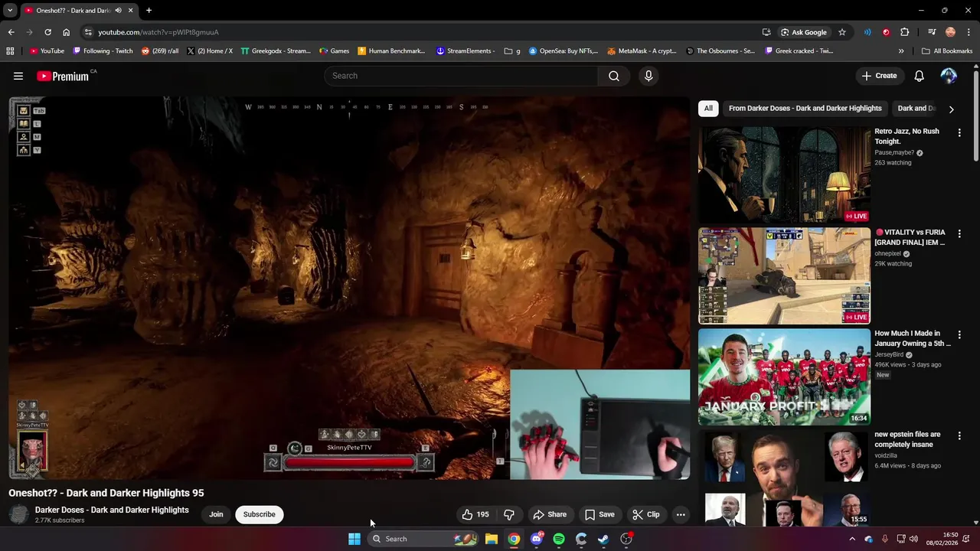Show next filter chips with arrow
The width and height of the screenshot is (980, 551).
point(951,109)
